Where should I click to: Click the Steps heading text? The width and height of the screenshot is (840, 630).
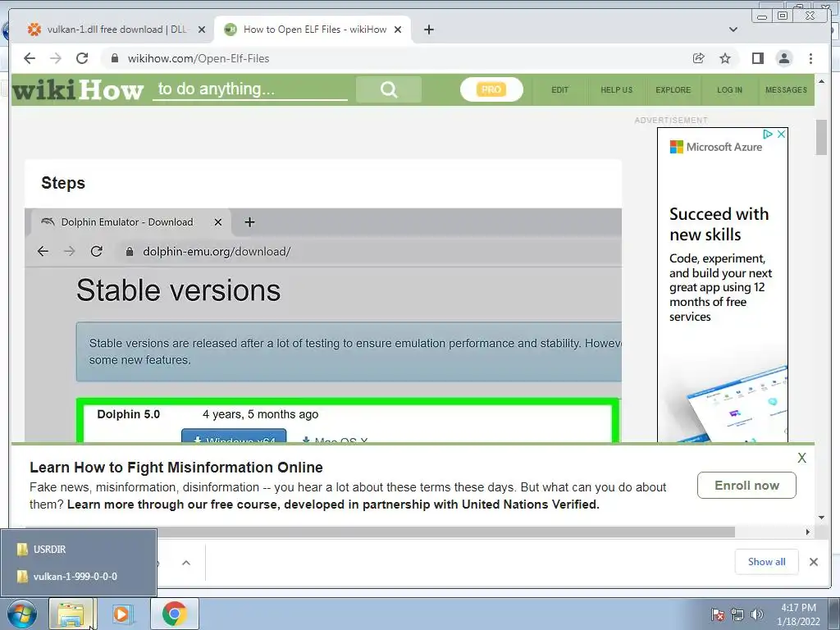(63, 183)
